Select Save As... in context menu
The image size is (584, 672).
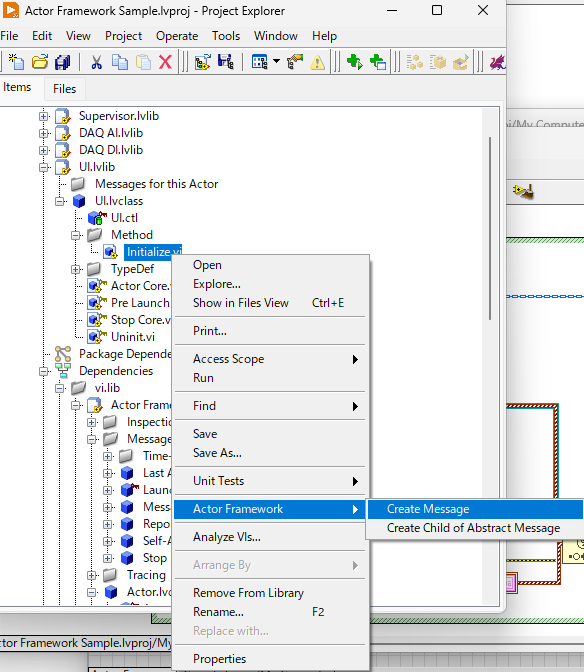tap(271, 453)
